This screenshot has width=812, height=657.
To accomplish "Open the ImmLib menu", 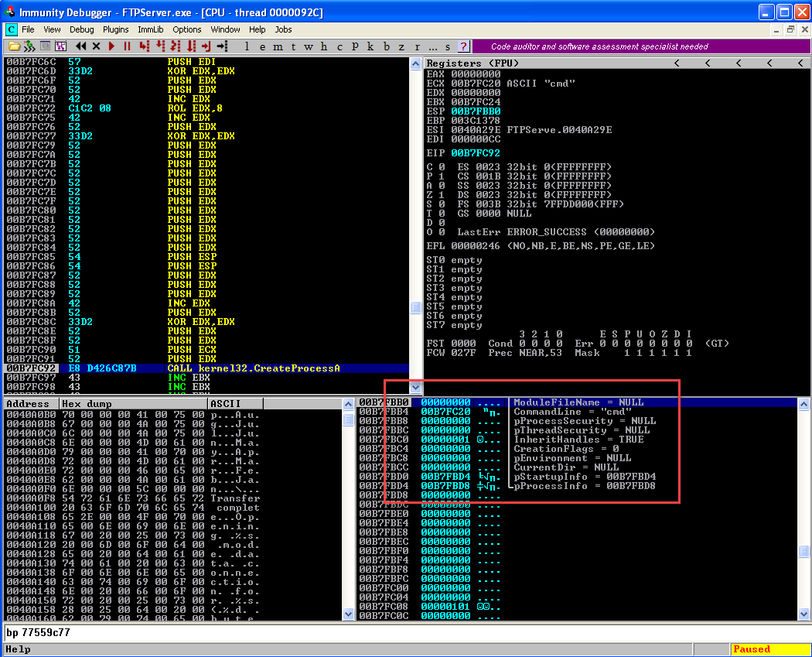I will pos(151,29).
